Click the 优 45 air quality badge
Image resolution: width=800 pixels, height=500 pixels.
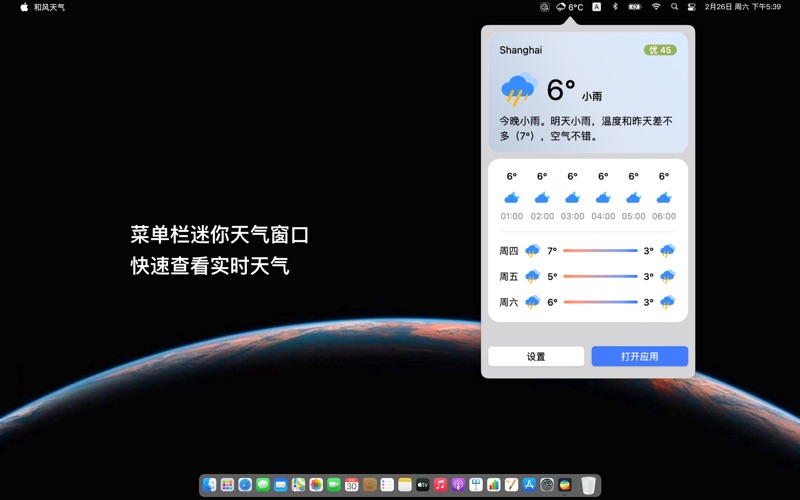(x=660, y=50)
